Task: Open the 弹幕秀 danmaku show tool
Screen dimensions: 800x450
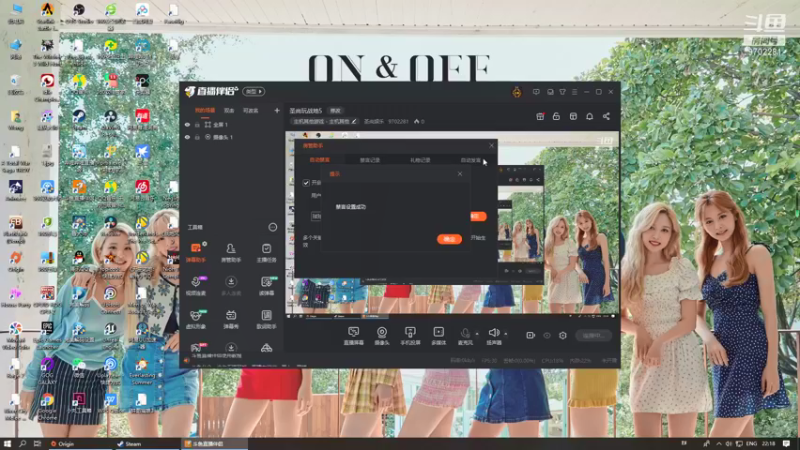Action: coord(231,319)
